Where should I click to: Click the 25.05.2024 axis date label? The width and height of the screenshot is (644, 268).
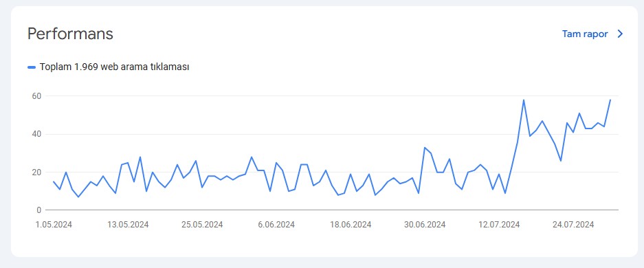(x=202, y=225)
